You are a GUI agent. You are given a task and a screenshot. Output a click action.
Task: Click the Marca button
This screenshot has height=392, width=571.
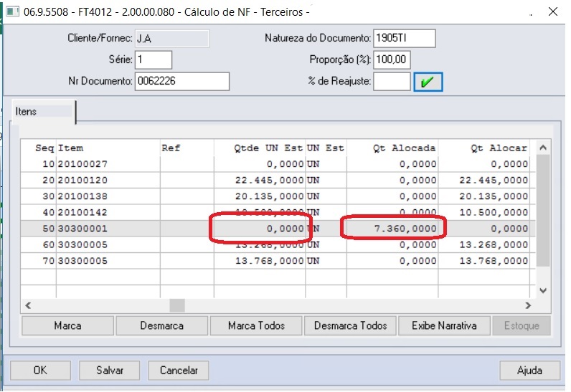(x=67, y=325)
